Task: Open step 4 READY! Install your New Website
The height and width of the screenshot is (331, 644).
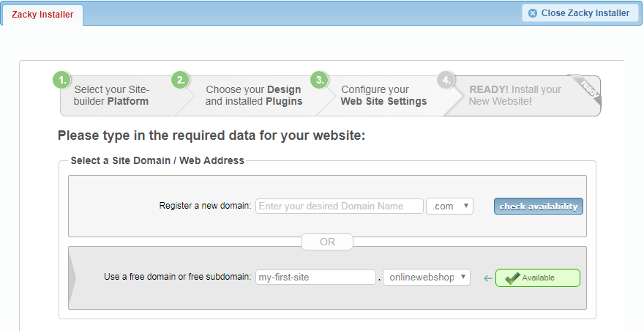Action: click(521, 95)
